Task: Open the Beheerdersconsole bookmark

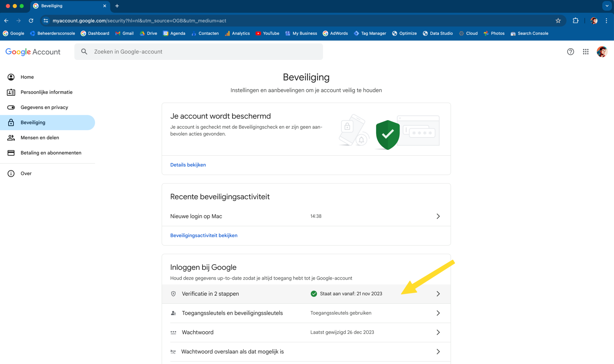Action: pos(52,33)
